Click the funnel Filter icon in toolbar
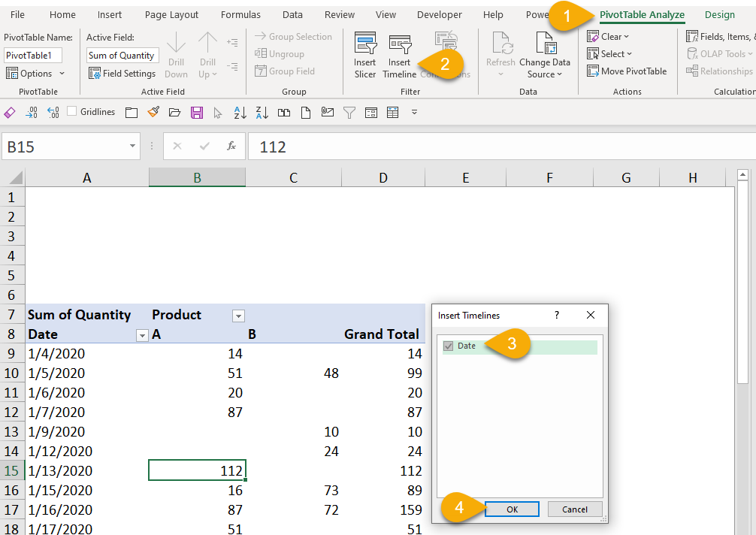756x535 pixels. [349, 113]
